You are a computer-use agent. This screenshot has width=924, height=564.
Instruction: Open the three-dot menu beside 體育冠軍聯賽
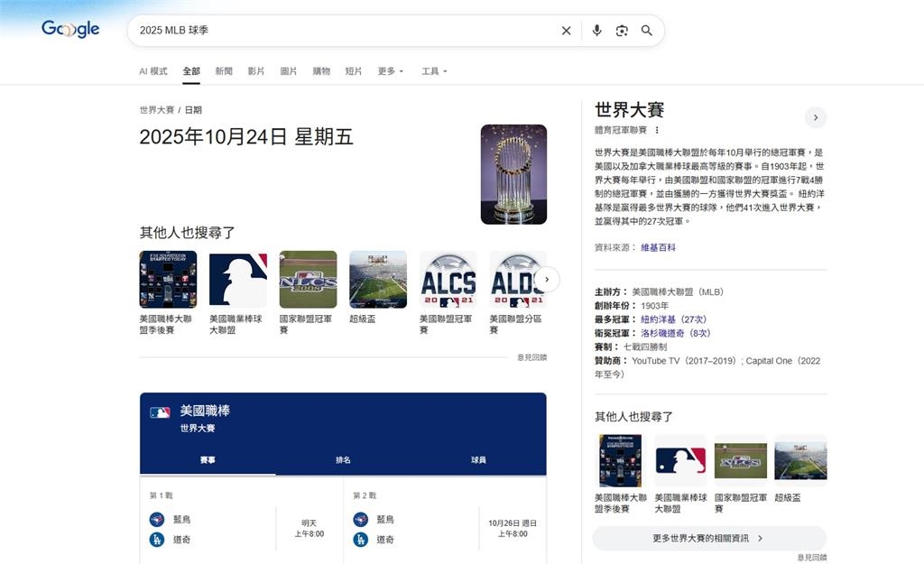656,130
